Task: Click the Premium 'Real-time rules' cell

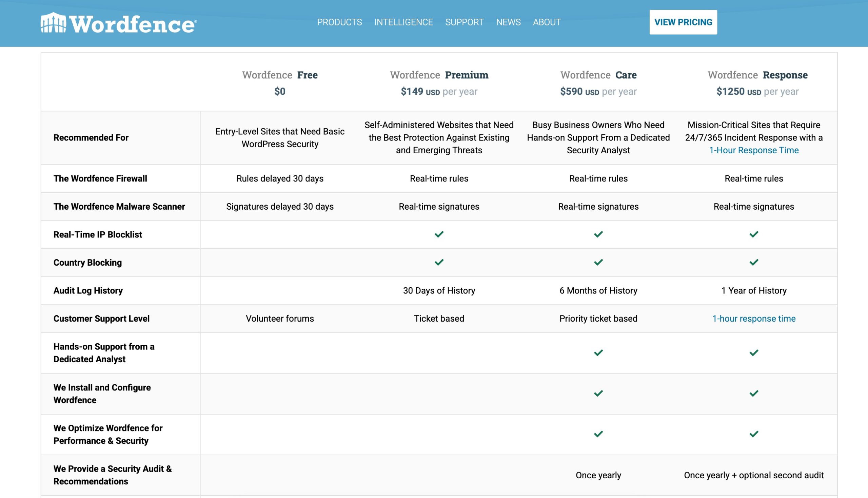Action: tap(439, 178)
